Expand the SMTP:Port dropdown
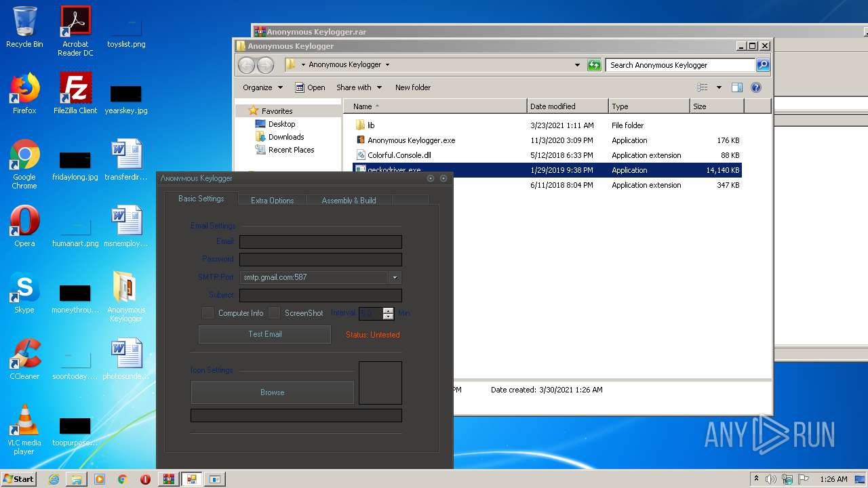Viewport: 868px width, 488px height. [395, 277]
